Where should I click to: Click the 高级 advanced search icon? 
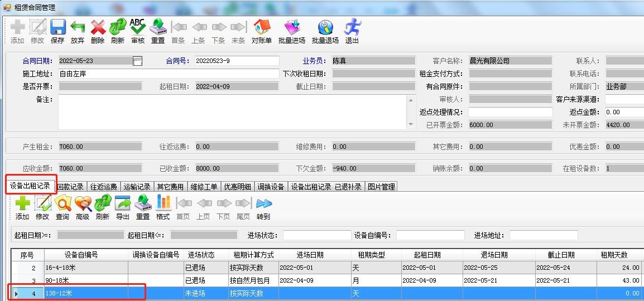click(83, 203)
